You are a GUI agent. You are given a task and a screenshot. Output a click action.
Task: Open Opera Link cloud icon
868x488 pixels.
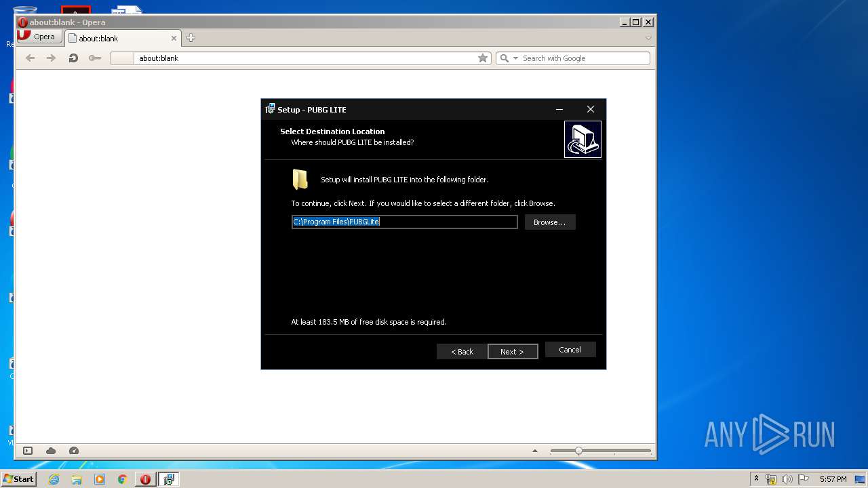tap(51, 451)
